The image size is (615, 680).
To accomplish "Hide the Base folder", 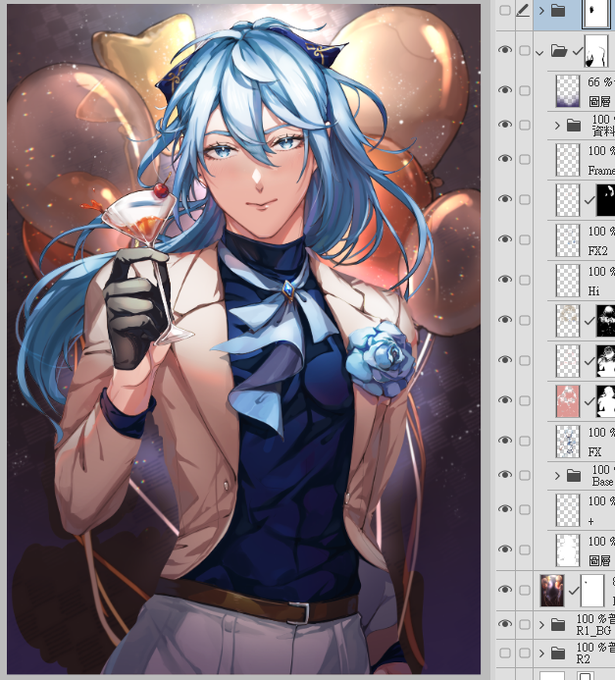I will coord(505,474).
